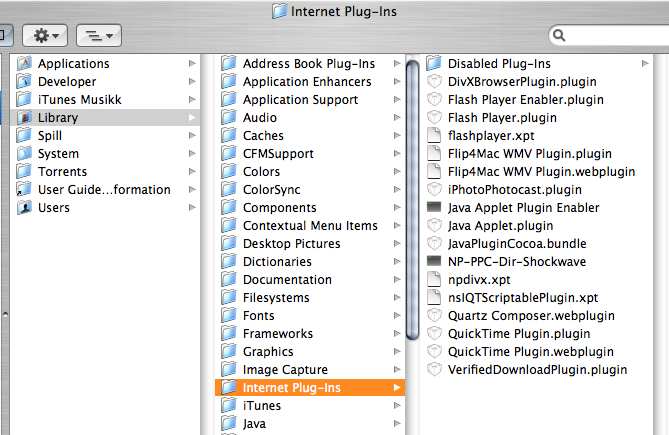Select the Applications folder icon

[24, 64]
